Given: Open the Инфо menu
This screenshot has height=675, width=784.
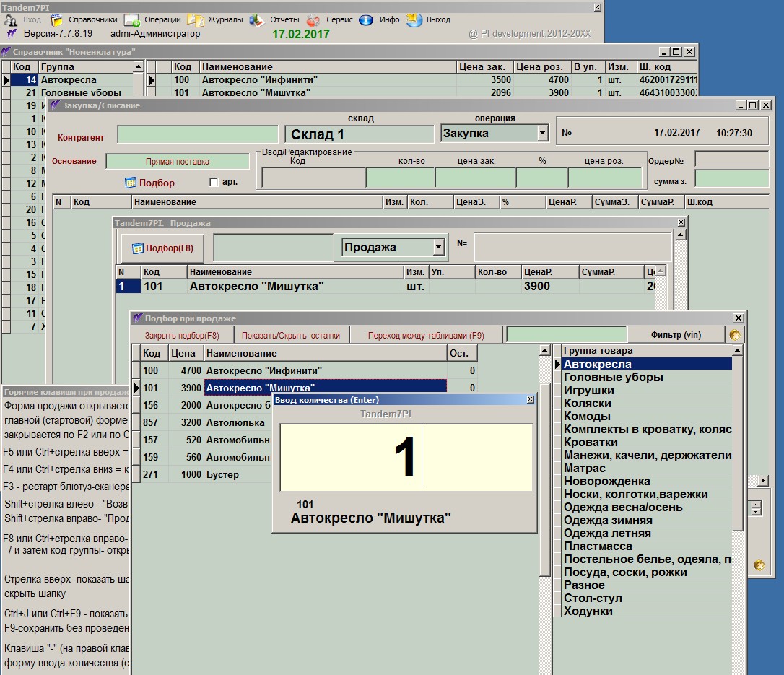Looking at the screenshot, I should pyautogui.click(x=389, y=19).
